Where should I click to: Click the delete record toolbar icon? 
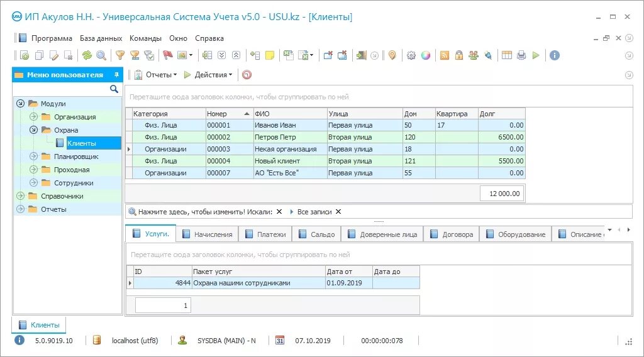69,55
